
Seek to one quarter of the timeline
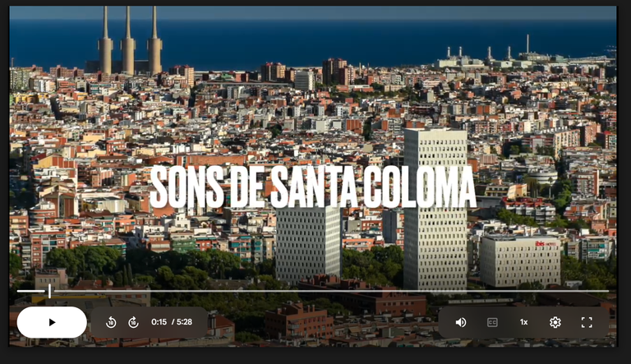tap(165, 291)
